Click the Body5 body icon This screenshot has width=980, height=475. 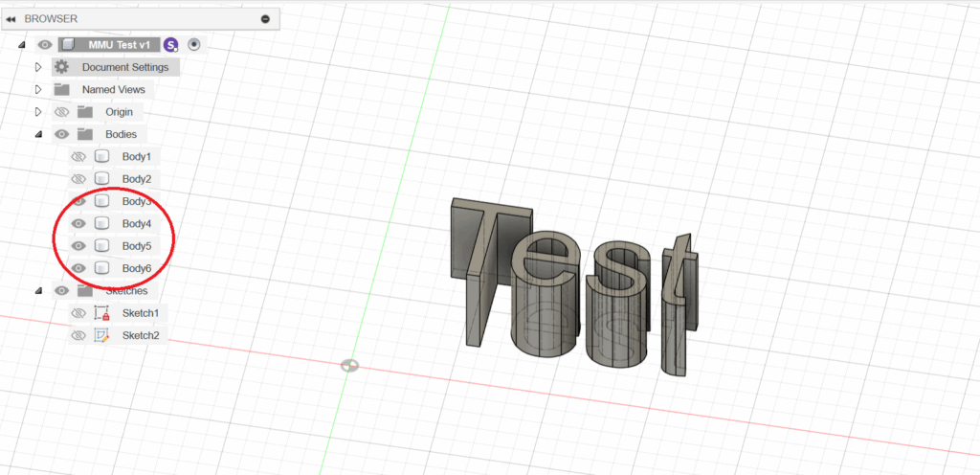[101, 245]
